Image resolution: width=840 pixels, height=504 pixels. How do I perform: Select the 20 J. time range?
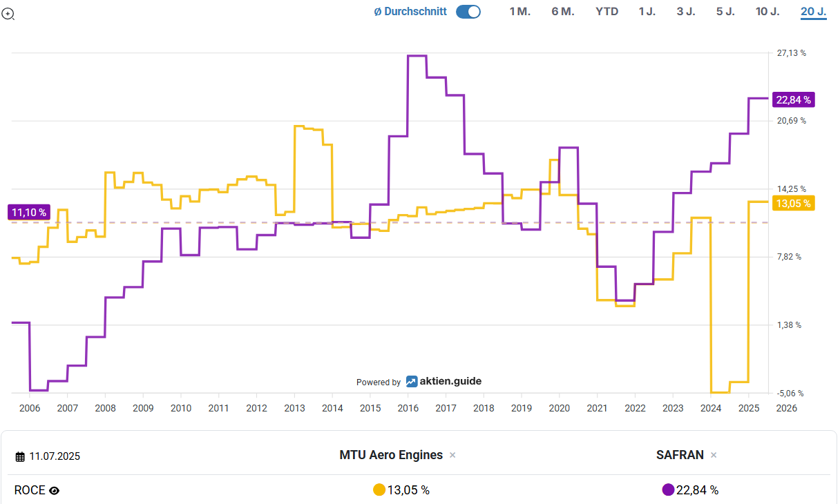click(x=814, y=12)
